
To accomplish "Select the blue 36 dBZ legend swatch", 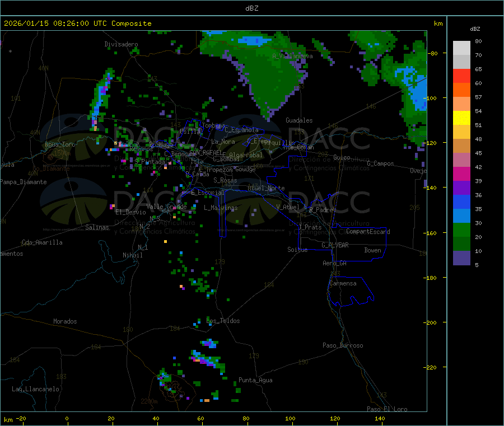I will pos(461,202).
